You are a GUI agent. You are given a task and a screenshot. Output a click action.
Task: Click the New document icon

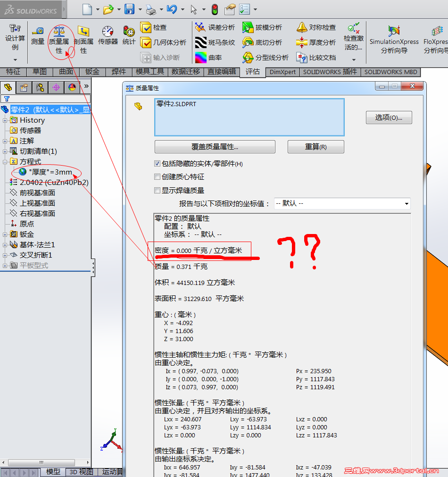[x=87, y=9]
